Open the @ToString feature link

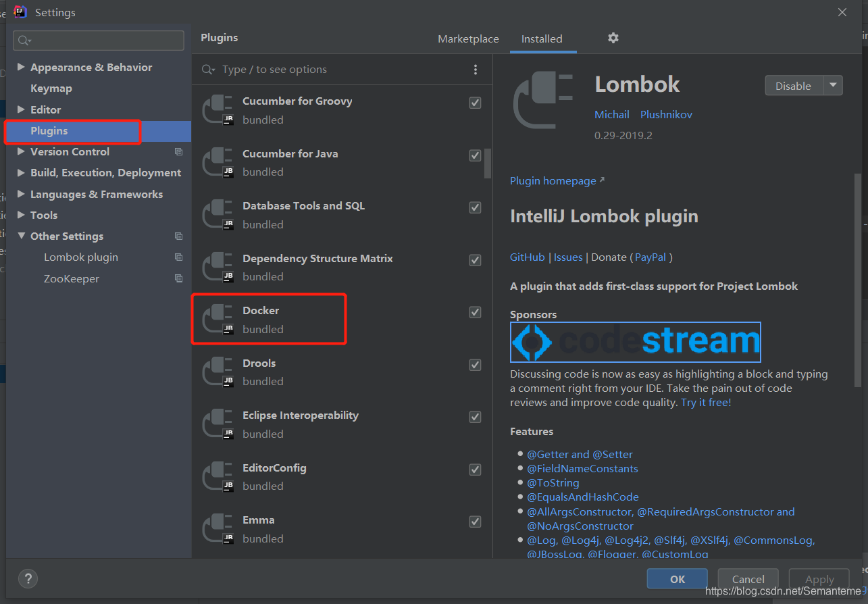point(553,483)
